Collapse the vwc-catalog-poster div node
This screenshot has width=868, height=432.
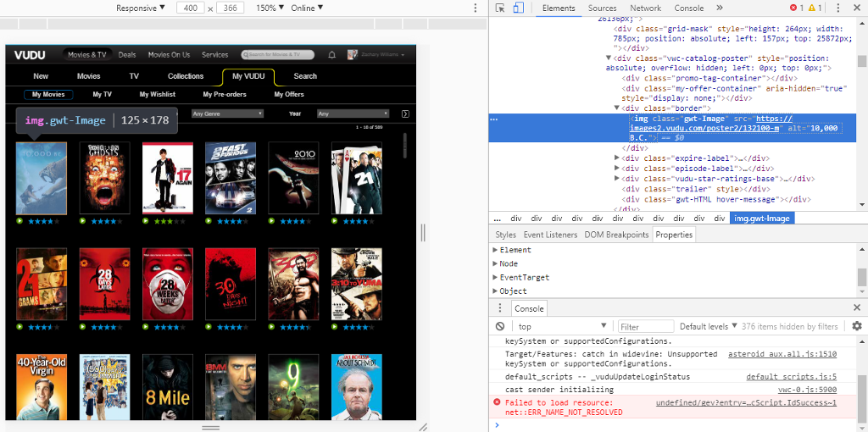point(609,58)
